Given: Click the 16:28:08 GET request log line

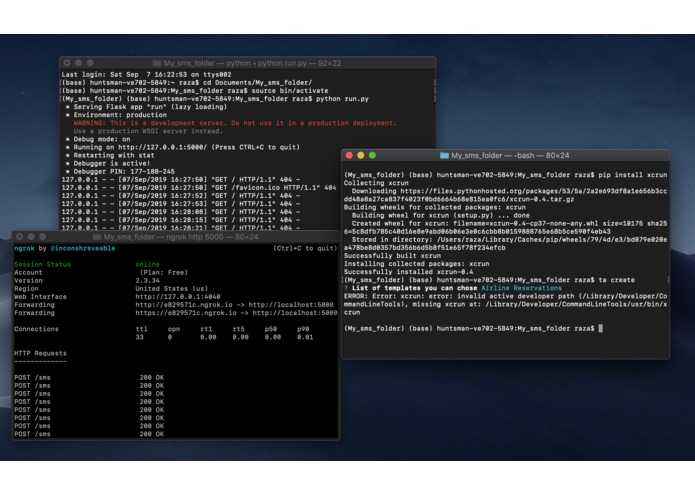Looking at the screenshot, I should tap(180, 212).
